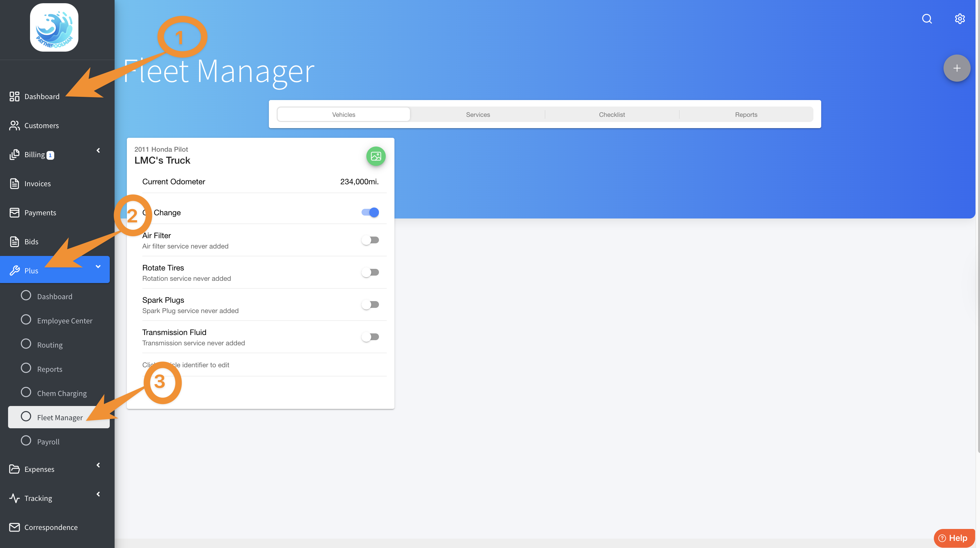Expand the Billing menu chevron
Screen dimensions: 980x548
(x=98, y=151)
